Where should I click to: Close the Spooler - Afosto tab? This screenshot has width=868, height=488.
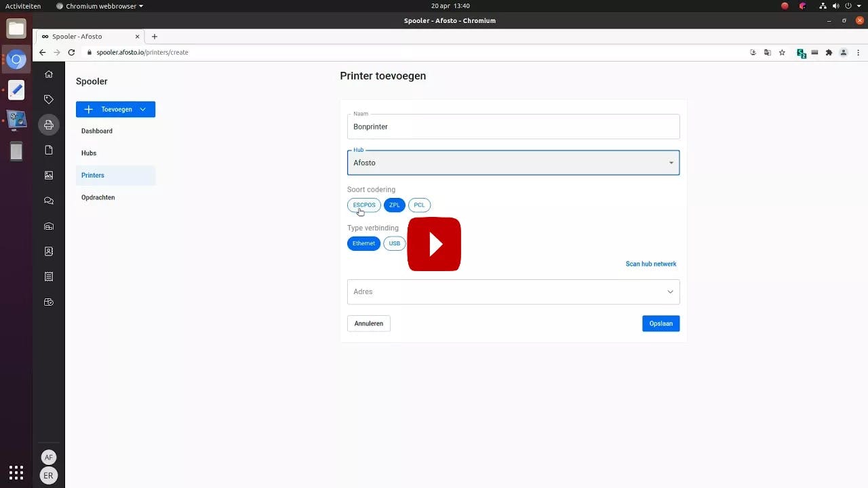(x=138, y=37)
